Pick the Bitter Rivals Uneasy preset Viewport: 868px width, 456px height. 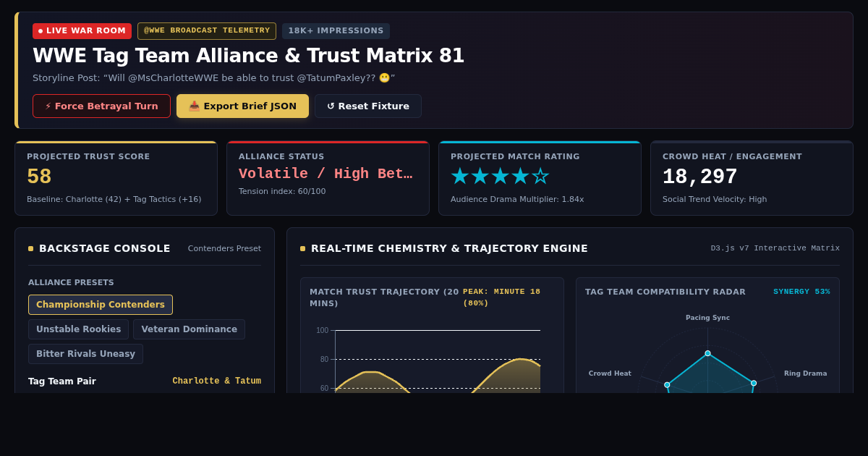click(x=85, y=354)
